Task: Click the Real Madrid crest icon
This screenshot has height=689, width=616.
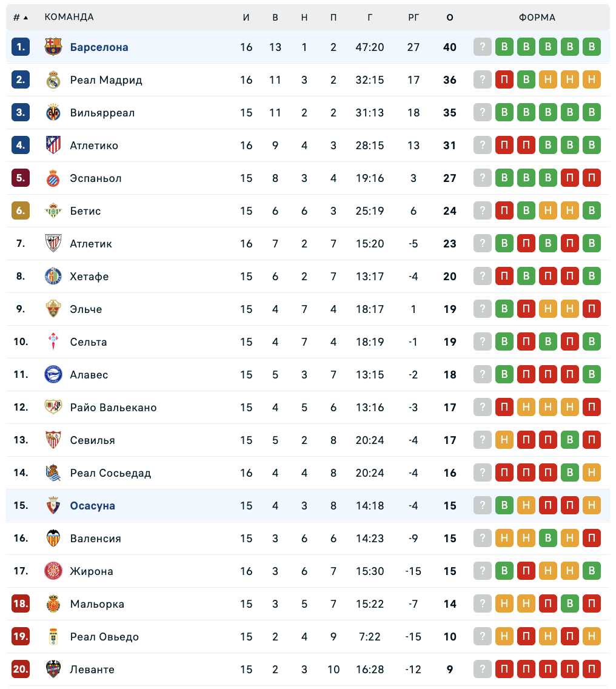Action: point(53,80)
